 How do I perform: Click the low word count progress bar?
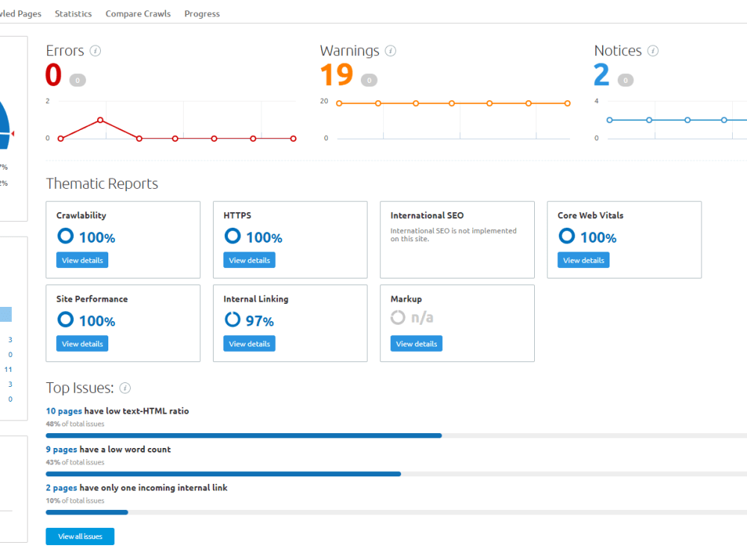coord(397,474)
